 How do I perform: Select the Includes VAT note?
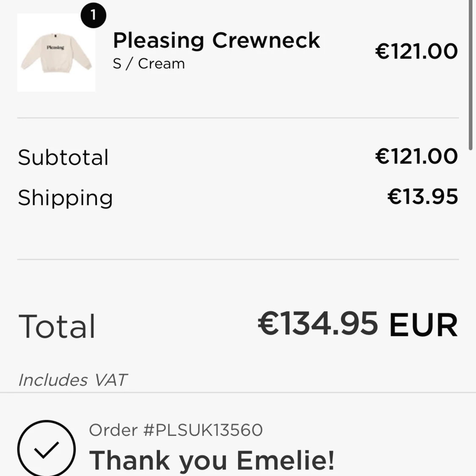(x=73, y=380)
